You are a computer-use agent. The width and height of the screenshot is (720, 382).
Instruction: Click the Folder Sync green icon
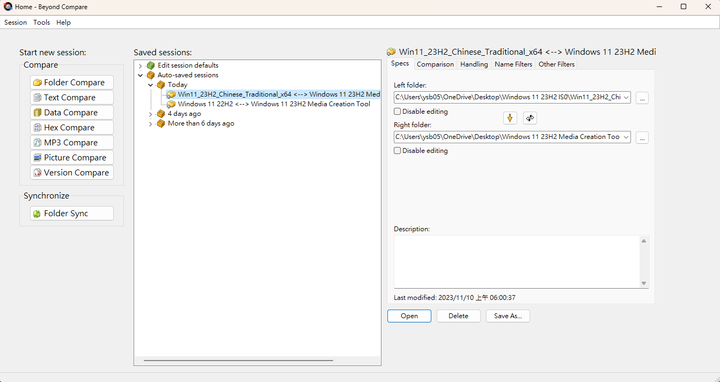click(x=37, y=214)
